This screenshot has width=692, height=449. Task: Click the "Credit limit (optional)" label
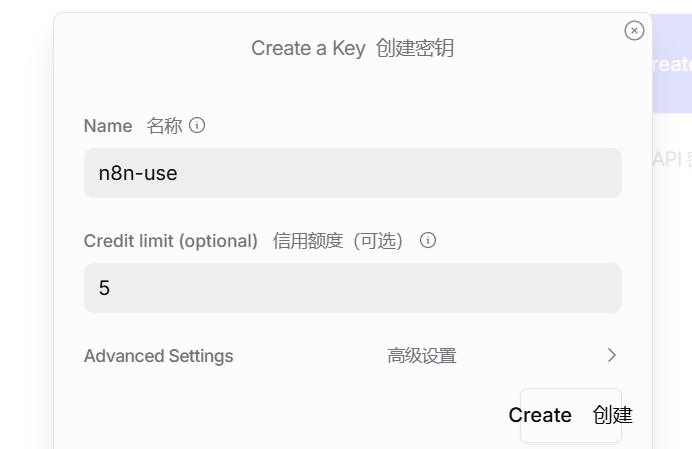(x=171, y=241)
